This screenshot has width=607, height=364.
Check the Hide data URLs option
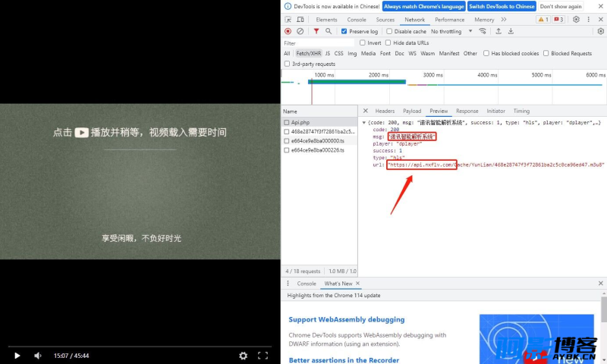[388, 43]
